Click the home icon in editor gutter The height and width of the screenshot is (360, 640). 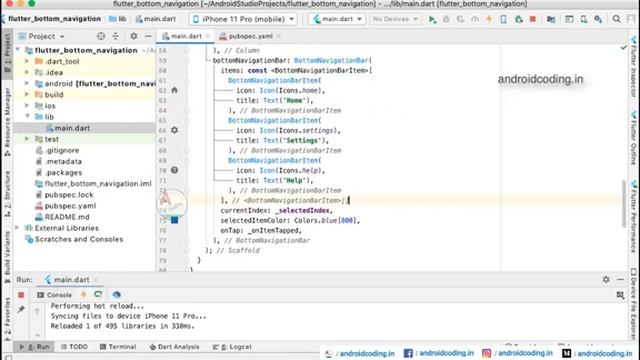(174, 90)
